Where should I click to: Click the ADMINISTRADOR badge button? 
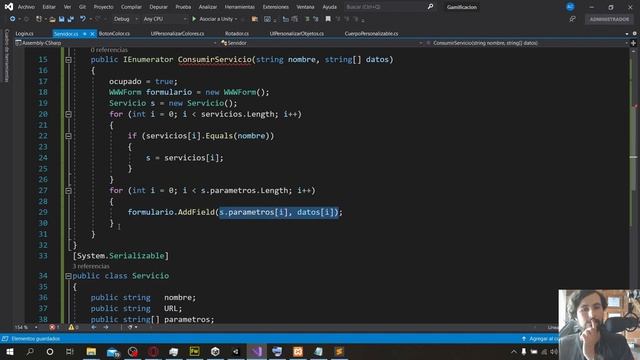coord(609,19)
